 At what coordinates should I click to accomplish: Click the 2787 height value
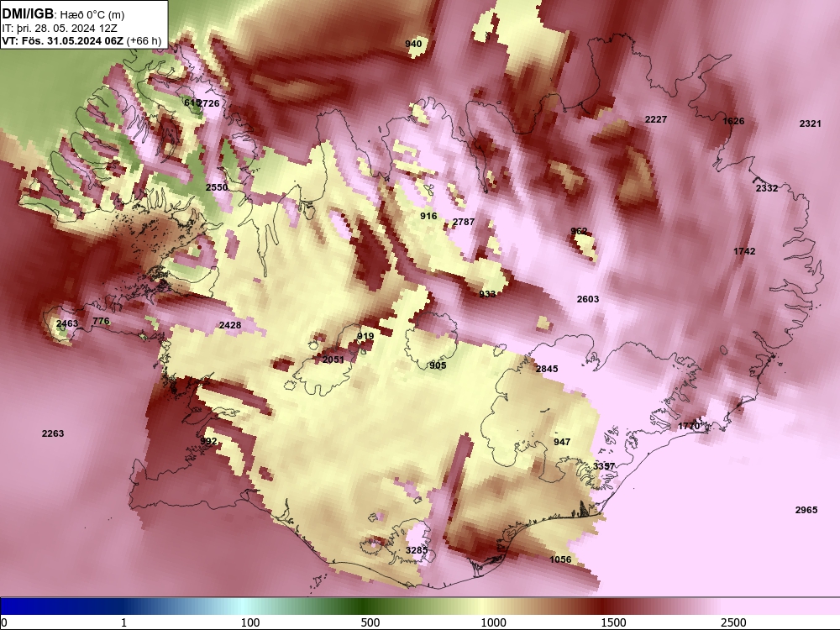[x=464, y=222]
